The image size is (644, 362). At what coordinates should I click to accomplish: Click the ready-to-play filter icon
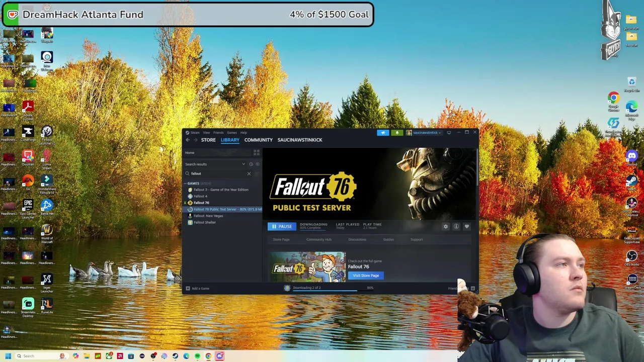coord(257,164)
